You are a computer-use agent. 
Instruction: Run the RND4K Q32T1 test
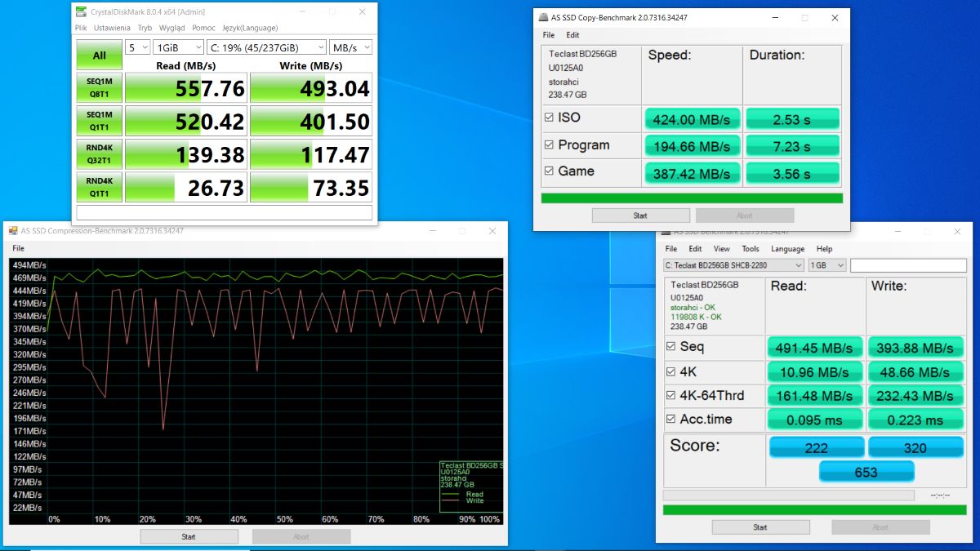pos(99,153)
